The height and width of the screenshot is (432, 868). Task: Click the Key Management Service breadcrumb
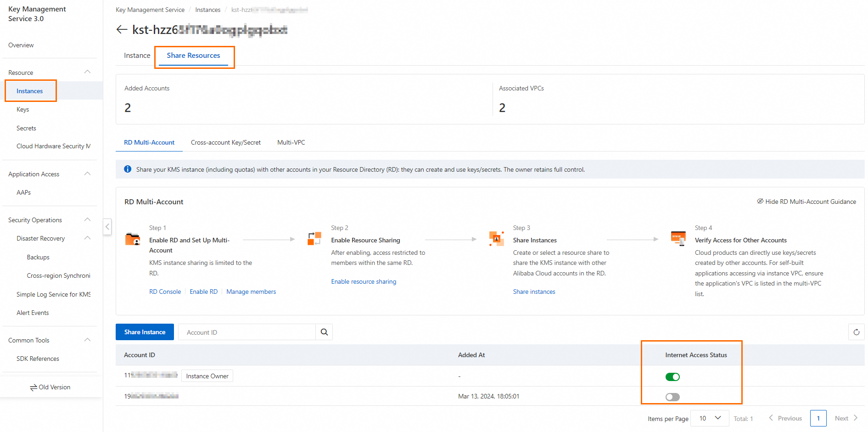pos(150,10)
